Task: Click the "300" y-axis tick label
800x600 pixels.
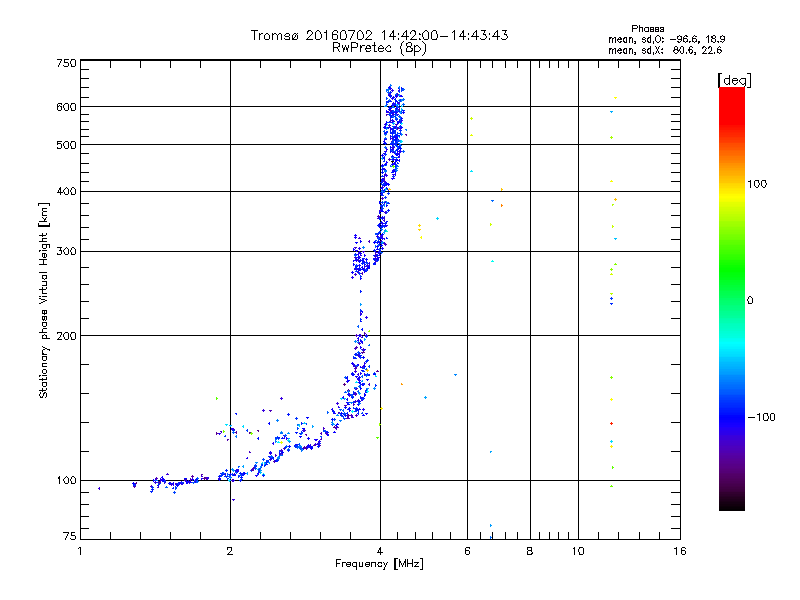Action: tap(66, 252)
